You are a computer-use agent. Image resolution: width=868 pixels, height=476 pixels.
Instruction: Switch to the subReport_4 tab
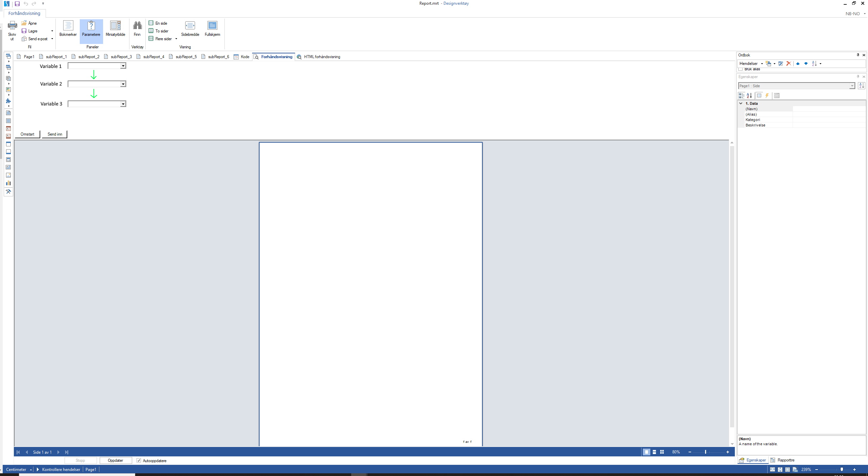[x=150, y=57]
